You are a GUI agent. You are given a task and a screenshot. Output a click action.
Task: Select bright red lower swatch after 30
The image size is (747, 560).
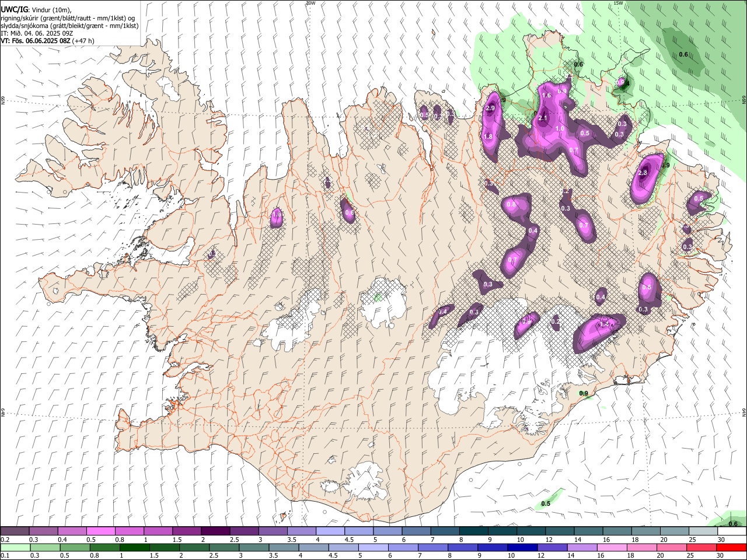click(x=731, y=547)
